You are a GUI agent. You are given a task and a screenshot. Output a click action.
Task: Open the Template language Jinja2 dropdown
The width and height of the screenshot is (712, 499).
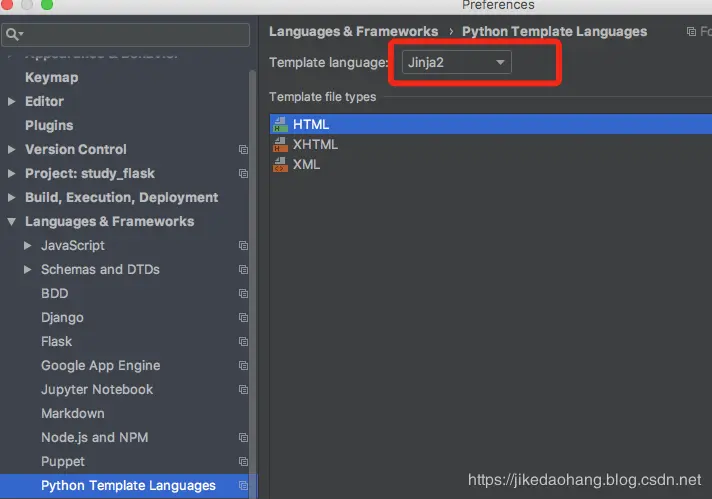point(456,62)
